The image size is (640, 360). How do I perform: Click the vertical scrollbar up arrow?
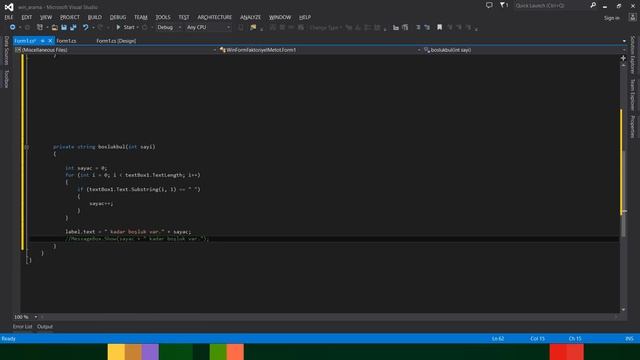point(623,65)
